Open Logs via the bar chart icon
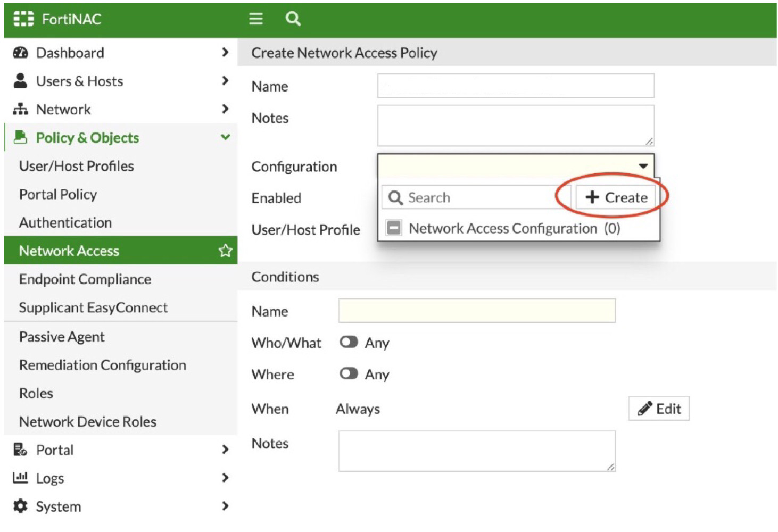778x532 pixels. pos(20,478)
